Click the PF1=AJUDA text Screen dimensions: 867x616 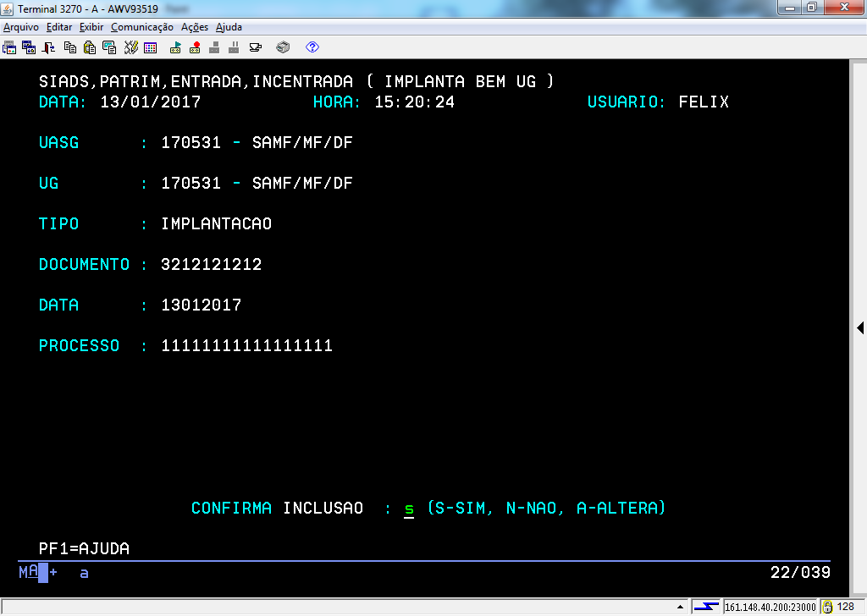84,548
